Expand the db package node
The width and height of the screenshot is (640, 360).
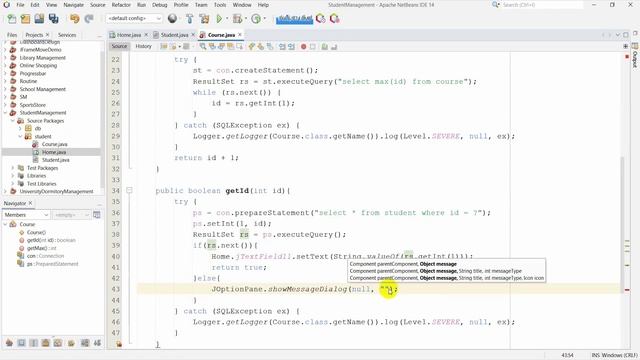(x=20, y=129)
